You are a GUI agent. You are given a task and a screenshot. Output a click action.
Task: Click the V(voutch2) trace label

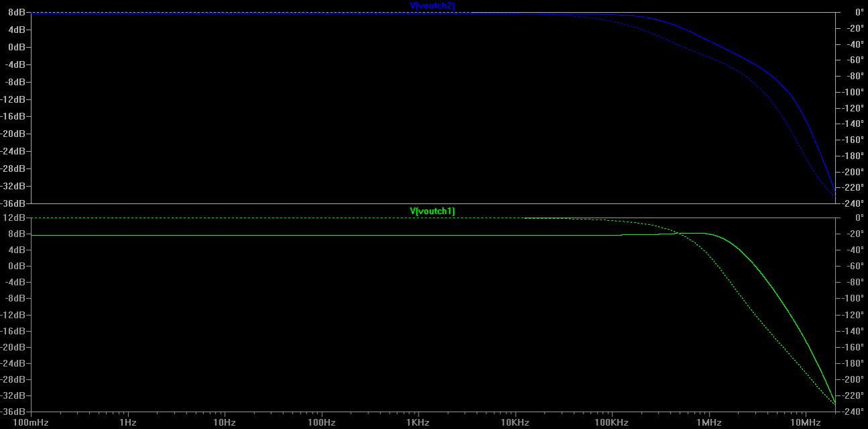[433, 5]
